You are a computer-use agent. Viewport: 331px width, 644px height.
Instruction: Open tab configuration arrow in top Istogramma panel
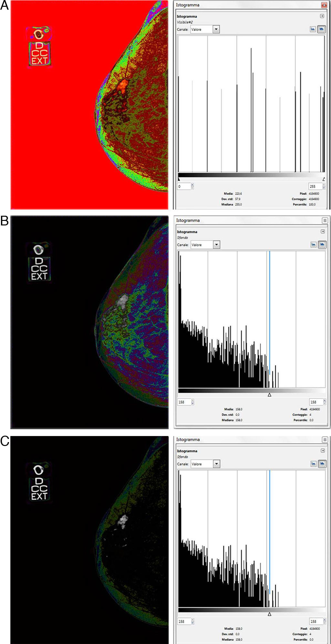[322, 16]
